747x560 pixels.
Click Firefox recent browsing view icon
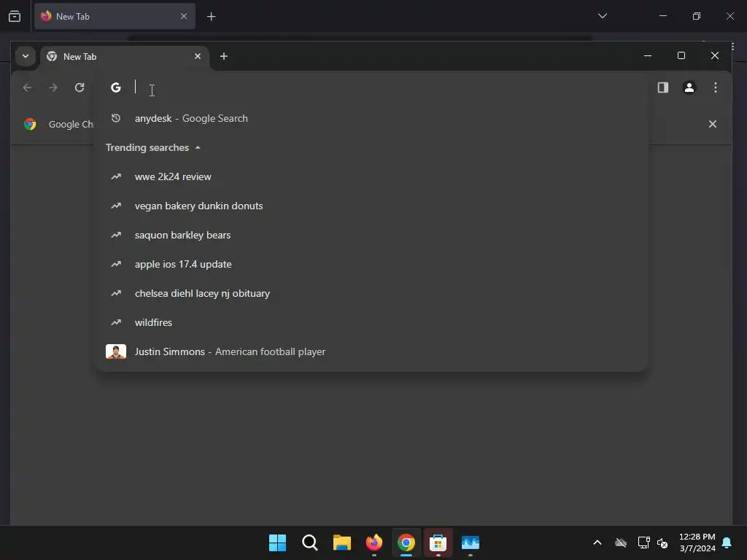(15, 16)
